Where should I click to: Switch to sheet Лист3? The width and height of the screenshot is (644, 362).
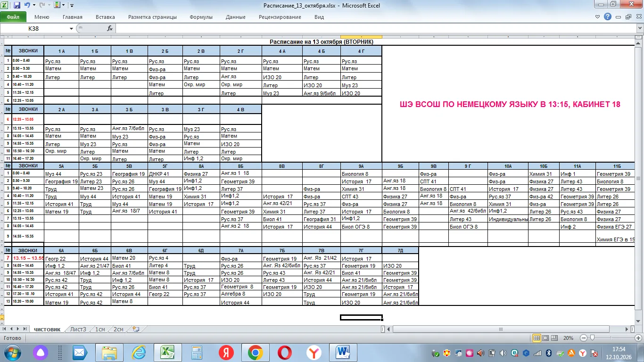tap(78, 329)
